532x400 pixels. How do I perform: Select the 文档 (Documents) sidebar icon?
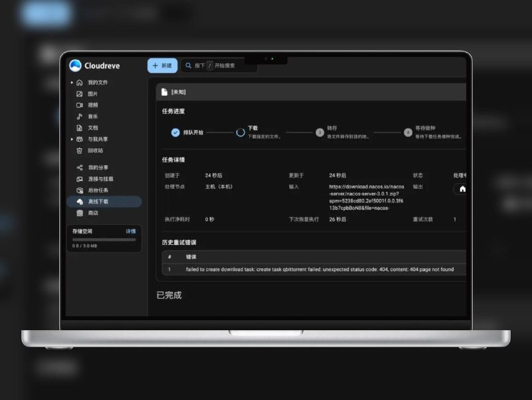(80, 128)
